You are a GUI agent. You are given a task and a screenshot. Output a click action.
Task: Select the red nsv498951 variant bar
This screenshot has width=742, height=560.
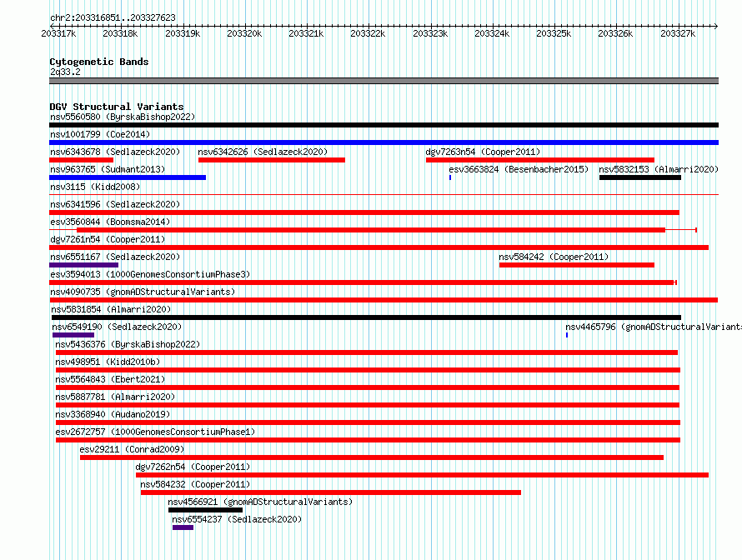tap(368, 370)
